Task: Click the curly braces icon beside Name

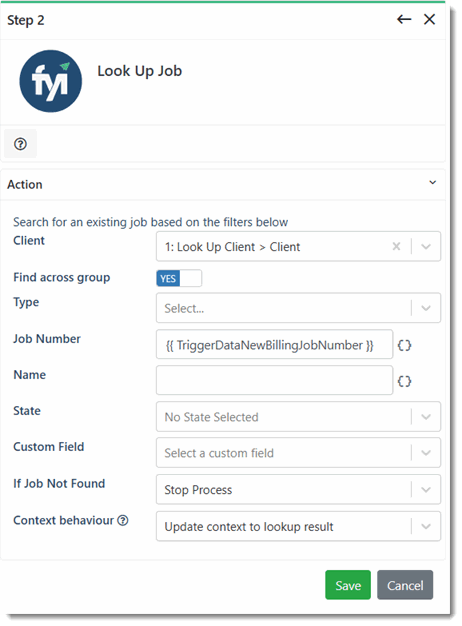Action: coord(404,381)
